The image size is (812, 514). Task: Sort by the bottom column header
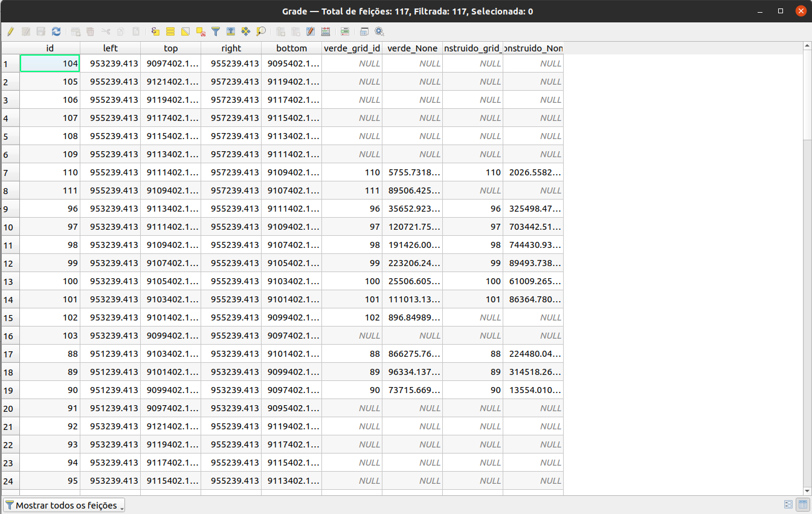click(x=292, y=48)
